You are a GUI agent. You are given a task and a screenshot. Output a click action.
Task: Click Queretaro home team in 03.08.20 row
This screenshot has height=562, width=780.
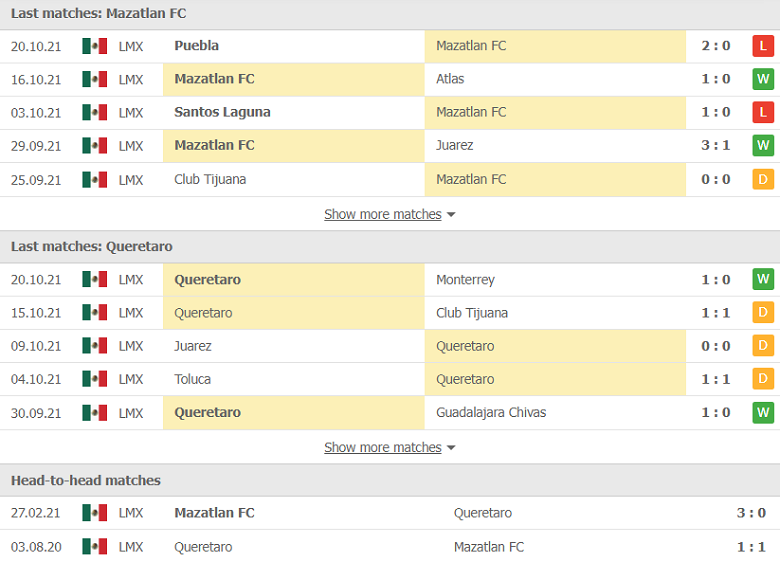coord(203,547)
